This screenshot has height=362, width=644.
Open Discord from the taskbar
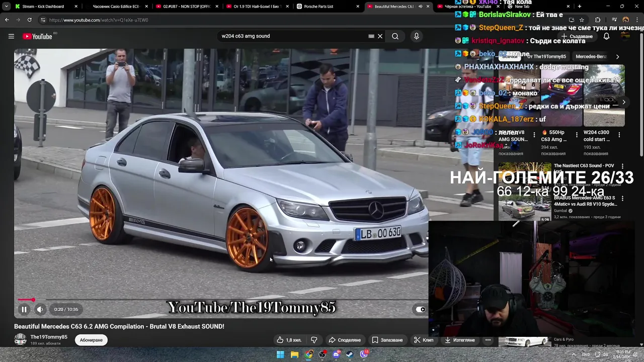point(336,354)
